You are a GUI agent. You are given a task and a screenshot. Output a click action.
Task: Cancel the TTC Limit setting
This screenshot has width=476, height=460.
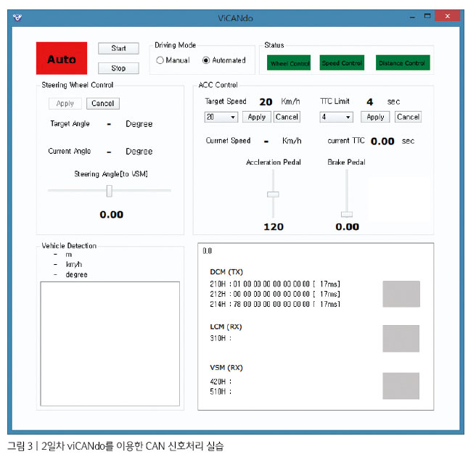pyautogui.click(x=408, y=117)
